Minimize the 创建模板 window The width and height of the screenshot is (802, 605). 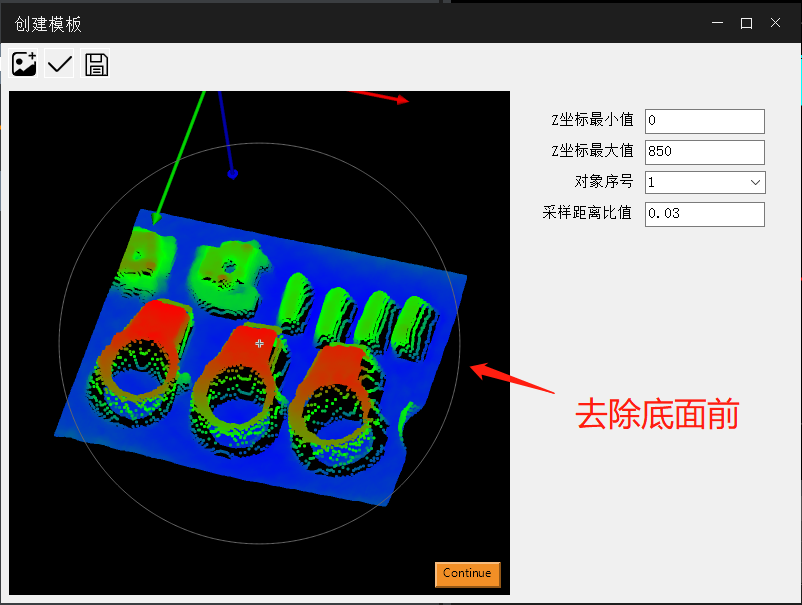718,23
